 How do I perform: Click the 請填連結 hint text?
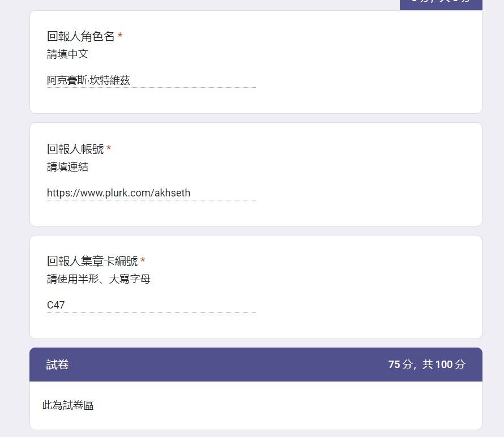click(67, 167)
